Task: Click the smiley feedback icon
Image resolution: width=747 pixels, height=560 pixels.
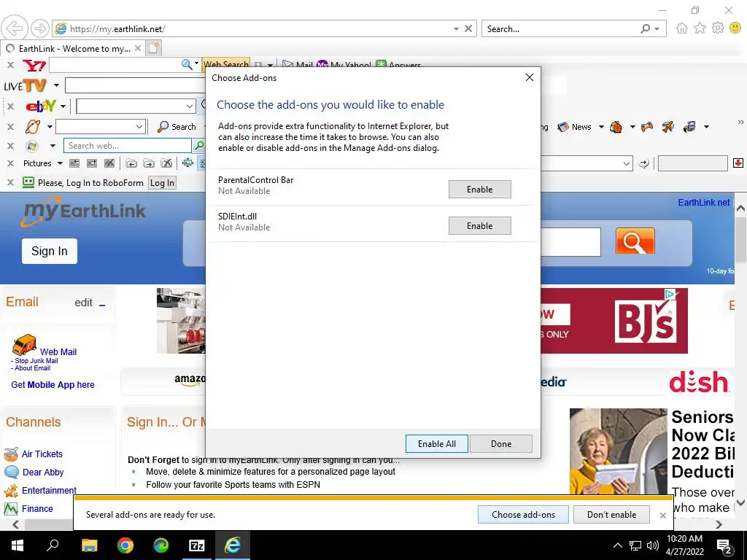Action: point(735,28)
